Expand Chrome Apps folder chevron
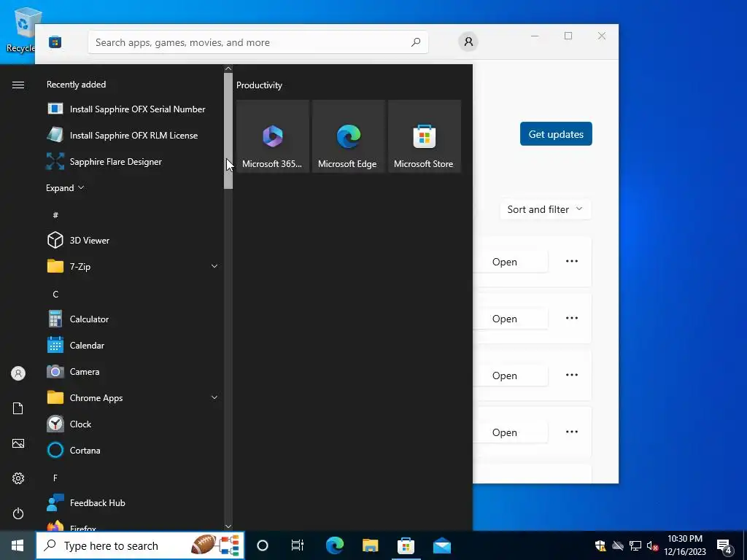 (x=214, y=397)
